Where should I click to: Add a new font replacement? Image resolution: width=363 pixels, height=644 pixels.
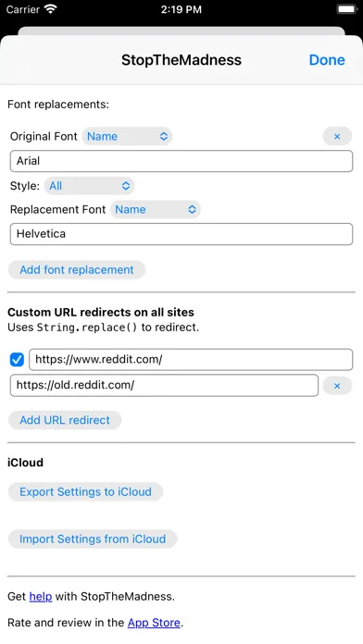click(x=77, y=270)
